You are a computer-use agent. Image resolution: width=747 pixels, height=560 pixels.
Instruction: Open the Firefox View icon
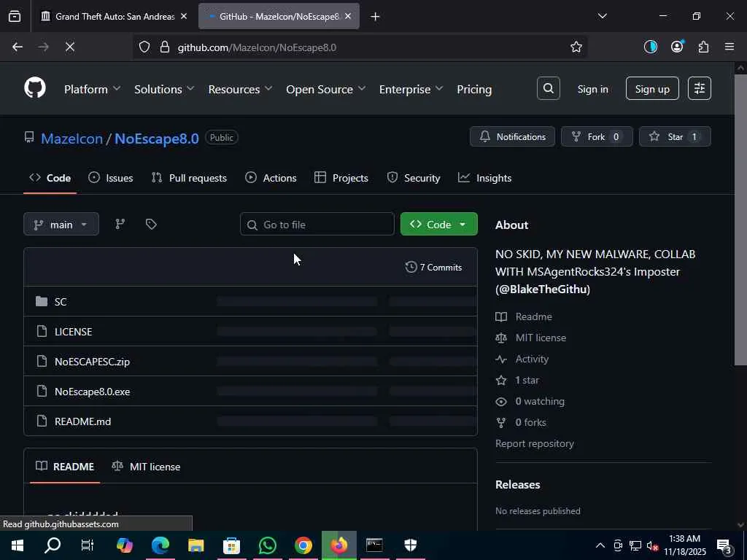15,17
